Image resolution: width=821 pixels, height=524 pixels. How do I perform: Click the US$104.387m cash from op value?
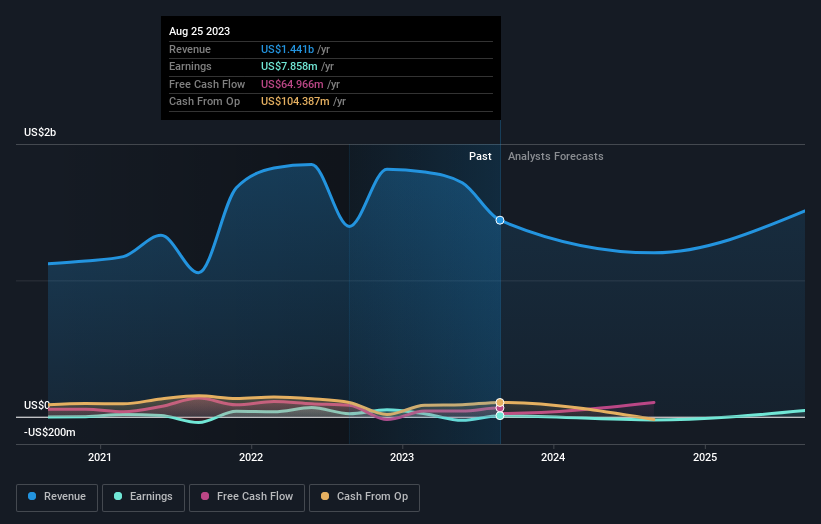(x=295, y=102)
